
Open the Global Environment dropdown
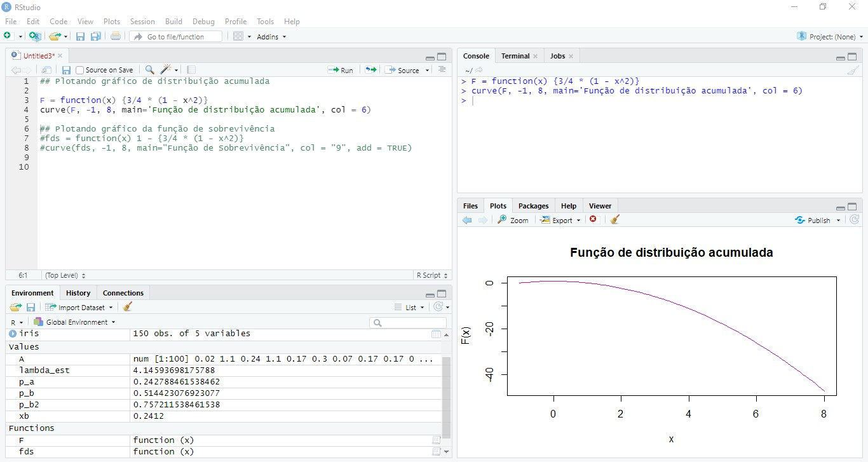coord(75,322)
